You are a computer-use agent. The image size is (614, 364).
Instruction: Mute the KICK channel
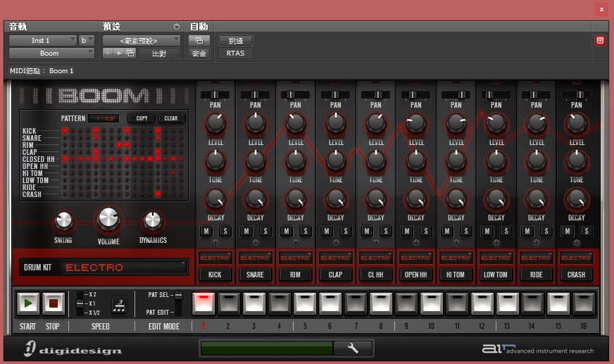[206, 232]
